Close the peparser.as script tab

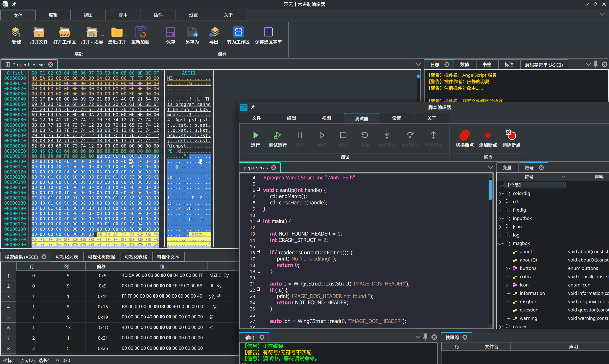point(274,168)
